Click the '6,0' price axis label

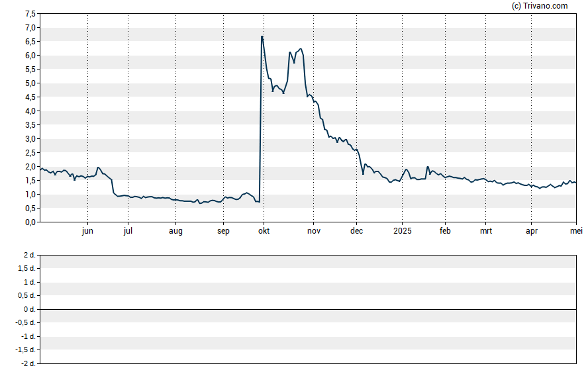pos(30,56)
